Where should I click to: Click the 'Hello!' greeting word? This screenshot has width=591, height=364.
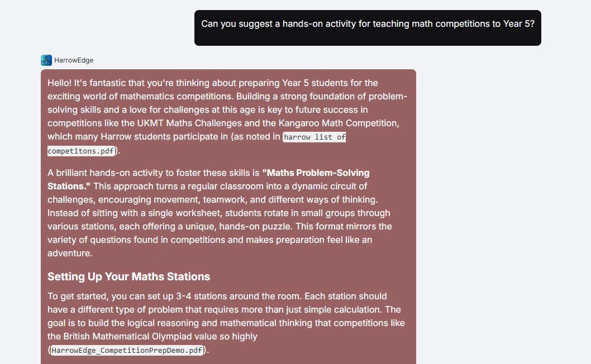(x=60, y=83)
